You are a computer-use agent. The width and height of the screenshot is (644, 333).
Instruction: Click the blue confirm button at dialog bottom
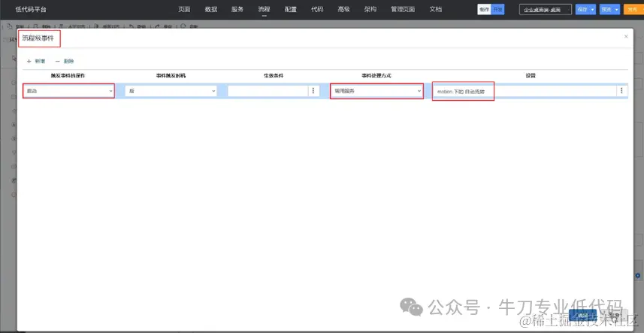582,316
